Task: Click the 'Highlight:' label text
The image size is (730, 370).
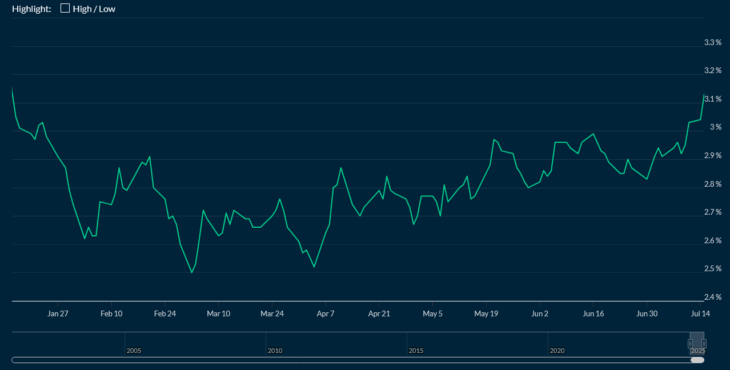Action: coord(31,9)
